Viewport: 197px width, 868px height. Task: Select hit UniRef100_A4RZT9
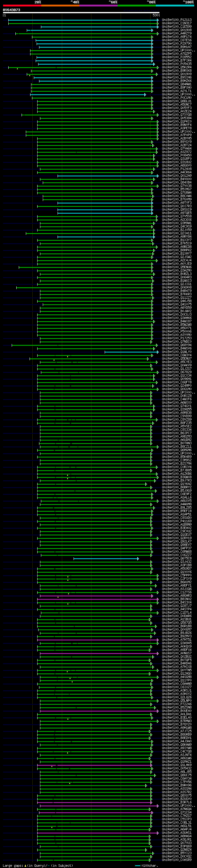(177, 33)
